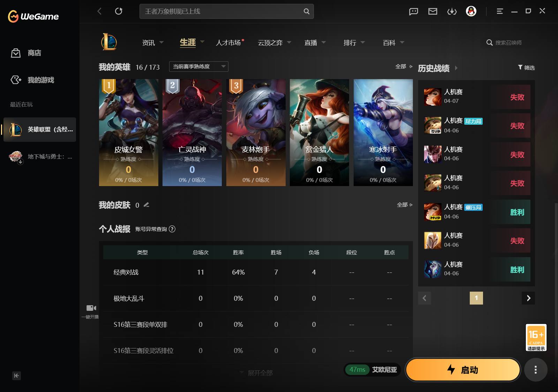The image size is (558, 392).
Task: Click the S16第三赛段单双排 row label
Action: click(x=141, y=324)
